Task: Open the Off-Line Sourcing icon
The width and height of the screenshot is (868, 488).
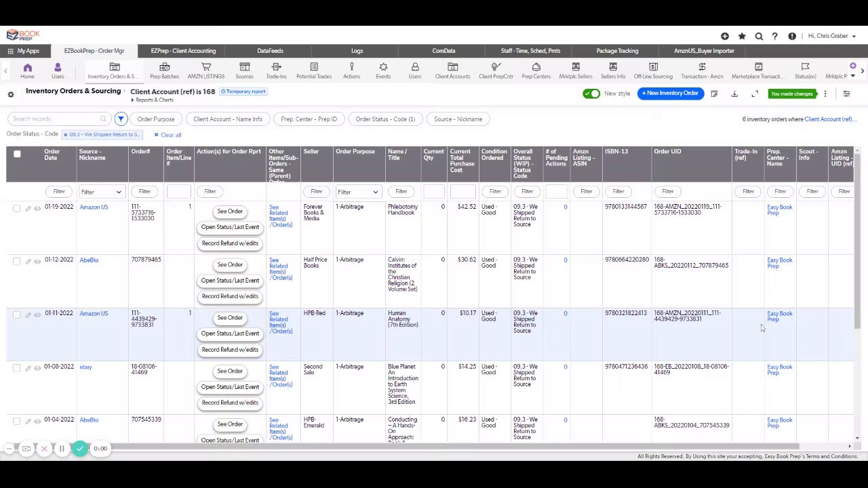Action: (653, 67)
